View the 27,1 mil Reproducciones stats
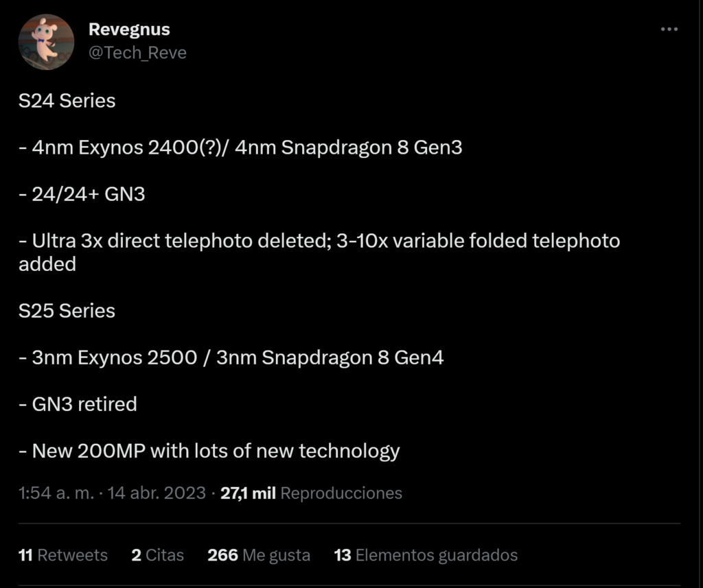Screen dimensions: 703x588 pos(311,493)
